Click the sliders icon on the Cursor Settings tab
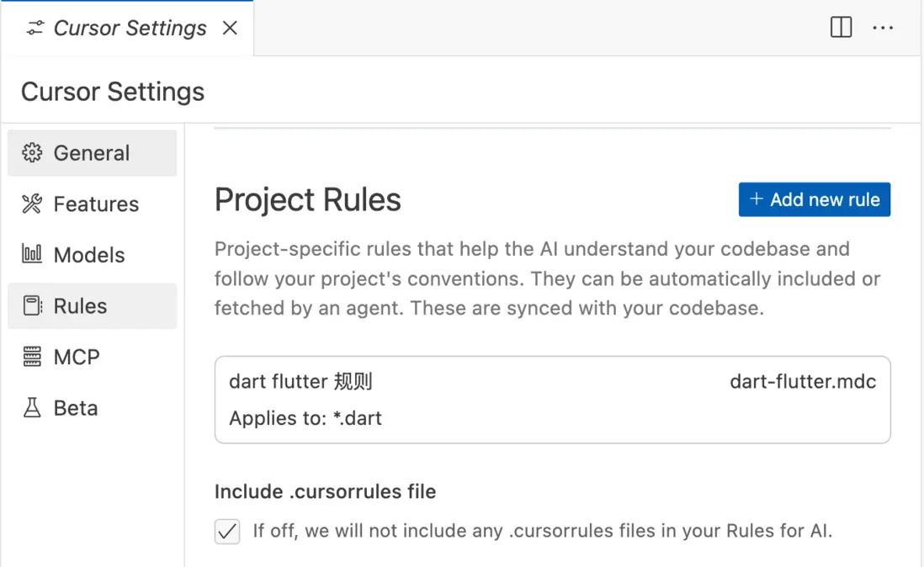 coord(35,29)
